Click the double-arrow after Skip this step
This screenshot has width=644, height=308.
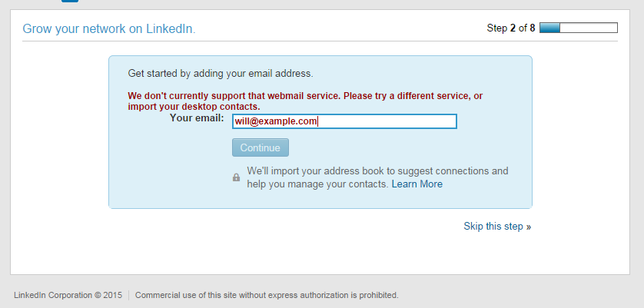click(x=528, y=227)
